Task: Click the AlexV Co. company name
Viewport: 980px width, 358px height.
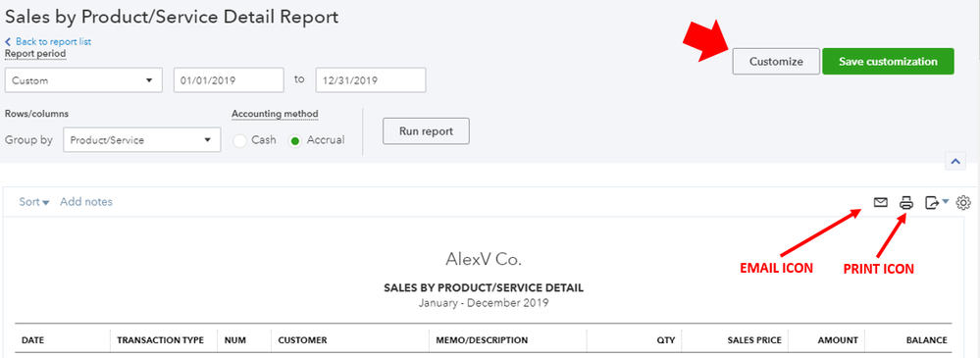Action: [x=483, y=259]
